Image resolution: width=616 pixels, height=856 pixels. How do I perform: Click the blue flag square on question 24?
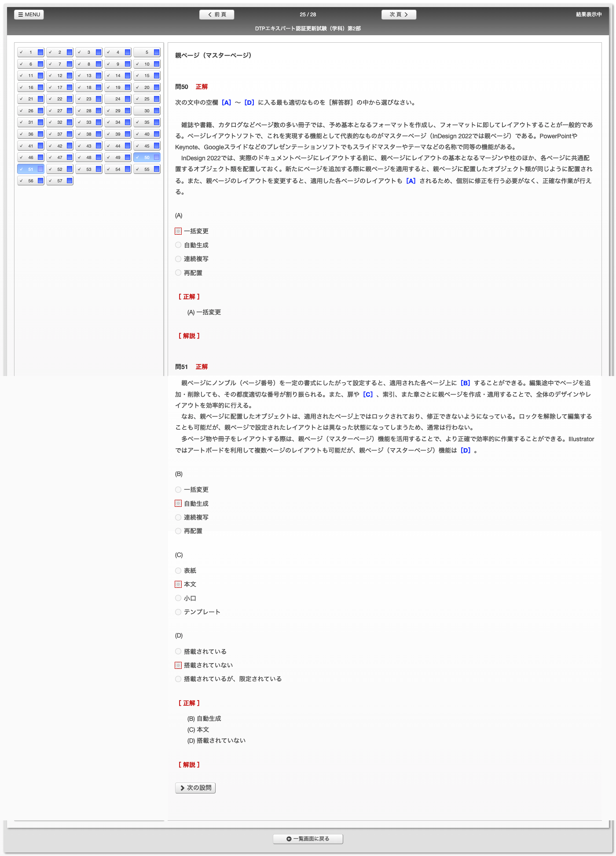128,99
